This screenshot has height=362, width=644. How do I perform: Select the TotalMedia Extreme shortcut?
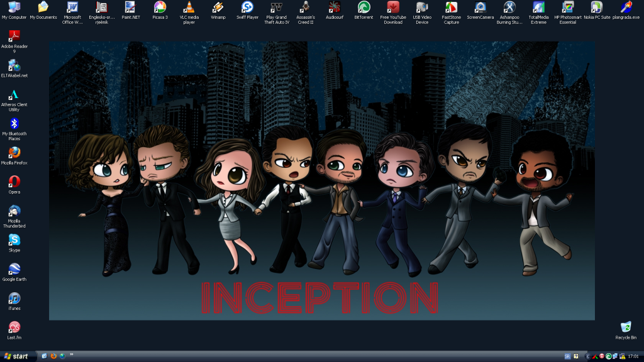click(538, 13)
